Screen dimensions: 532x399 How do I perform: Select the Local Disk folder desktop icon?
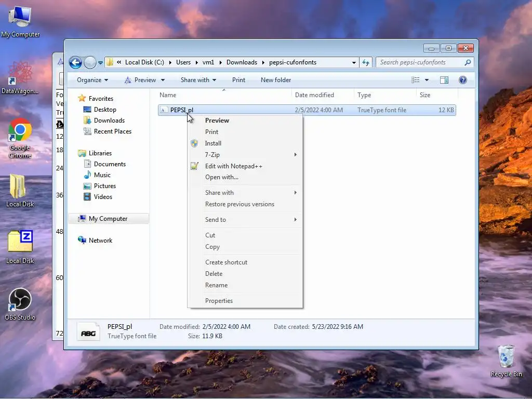20,191
